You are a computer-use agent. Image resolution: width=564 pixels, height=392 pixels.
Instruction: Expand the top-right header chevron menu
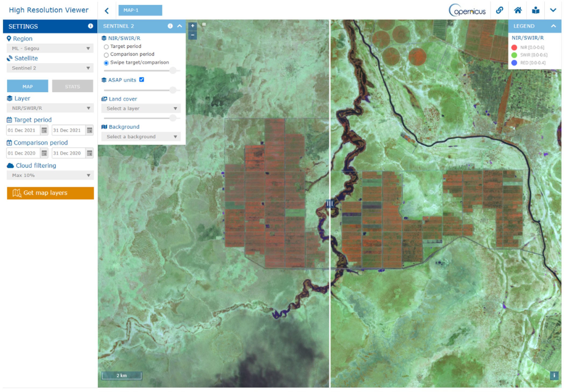click(553, 10)
